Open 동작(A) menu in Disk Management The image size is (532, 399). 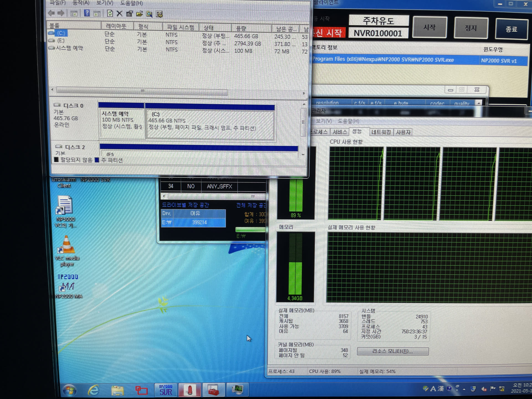(81, 3)
